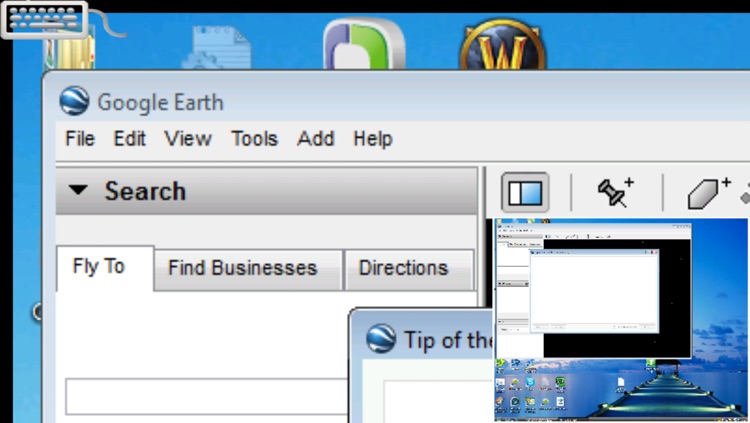Click the Add Polygon icon
The image size is (750, 423).
(x=709, y=192)
